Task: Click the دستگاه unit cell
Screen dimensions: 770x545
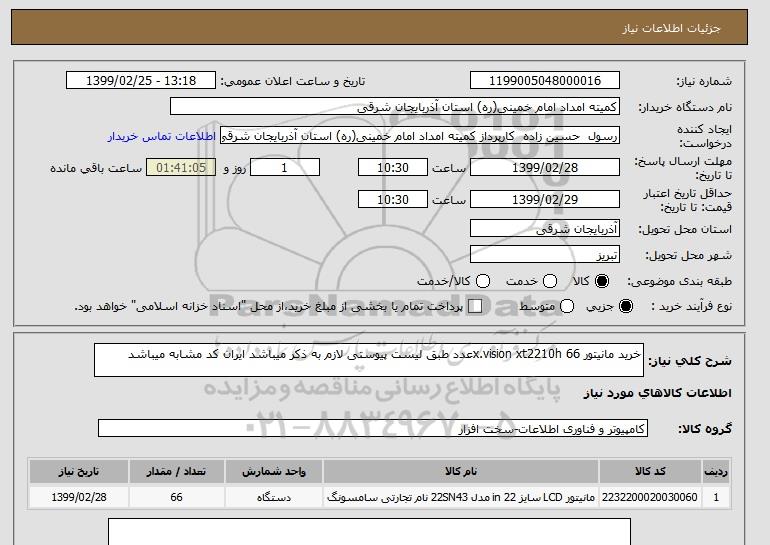Action: point(274,497)
